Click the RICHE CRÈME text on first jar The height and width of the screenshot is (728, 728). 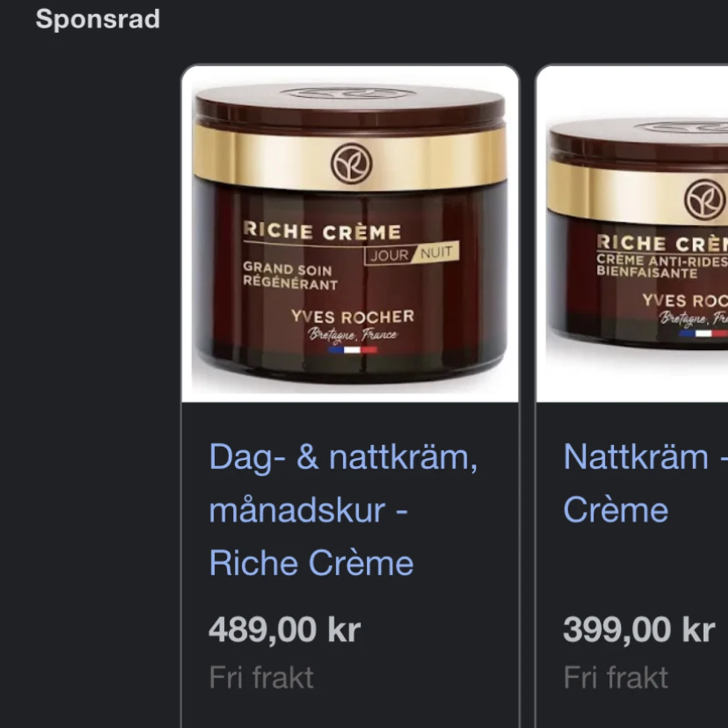pyautogui.click(x=322, y=231)
